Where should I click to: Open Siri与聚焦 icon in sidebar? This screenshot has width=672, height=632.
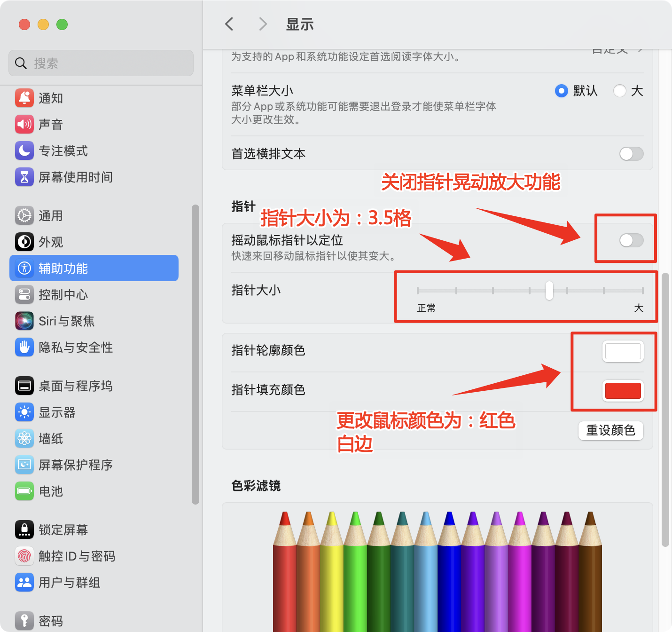tap(24, 321)
